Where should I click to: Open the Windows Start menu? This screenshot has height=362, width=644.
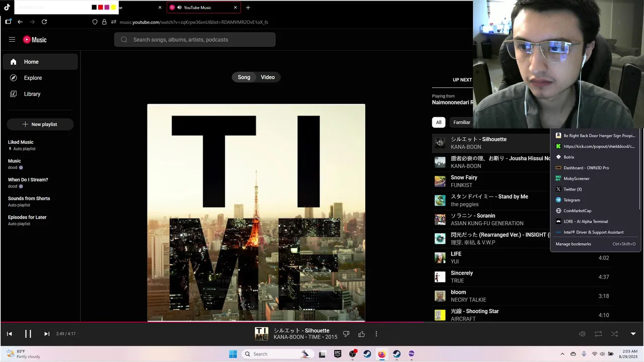tap(232, 354)
